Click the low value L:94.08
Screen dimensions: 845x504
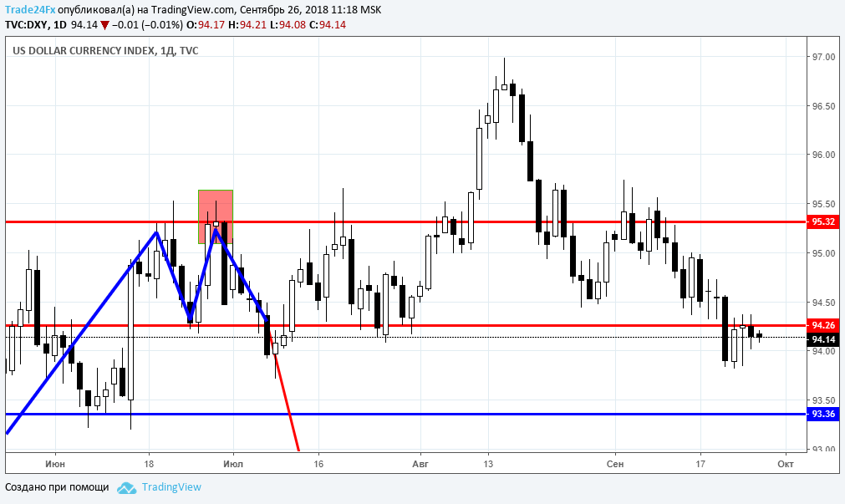coord(288,25)
